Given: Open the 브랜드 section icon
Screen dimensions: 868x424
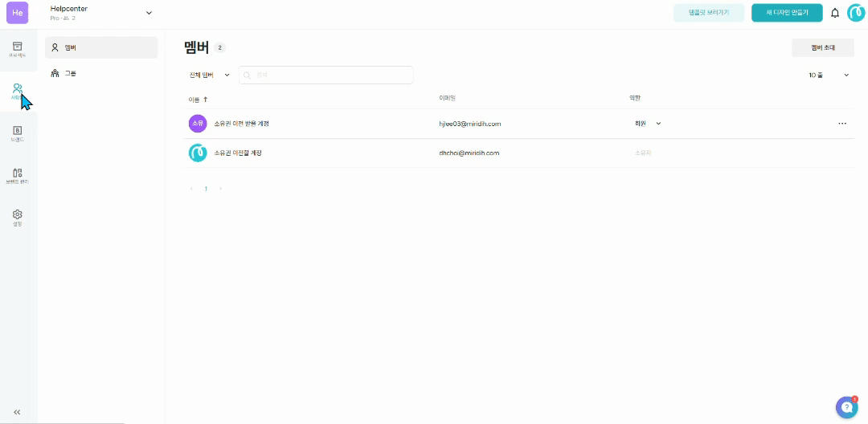Looking at the screenshot, I should point(17,133).
